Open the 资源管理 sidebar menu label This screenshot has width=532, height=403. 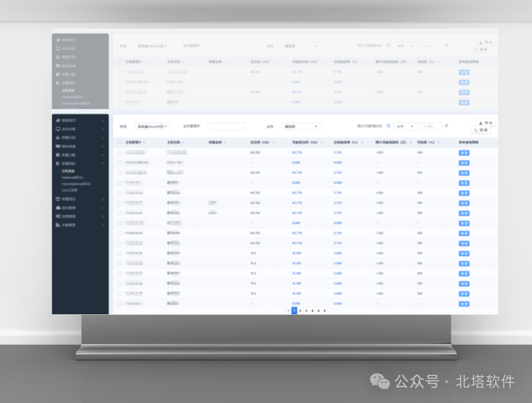point(68,216)
